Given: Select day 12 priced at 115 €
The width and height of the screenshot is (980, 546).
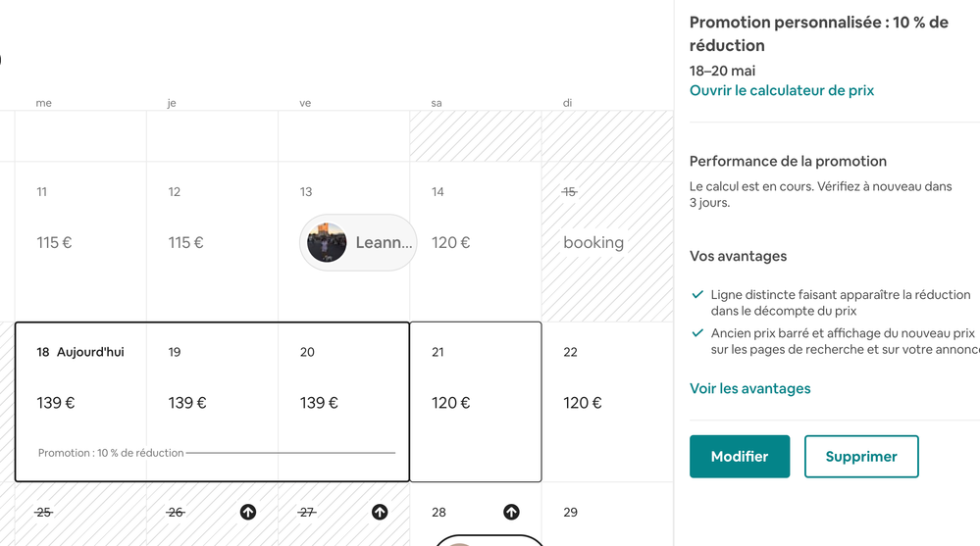Looking at the screenshot, I should point(212,241).
